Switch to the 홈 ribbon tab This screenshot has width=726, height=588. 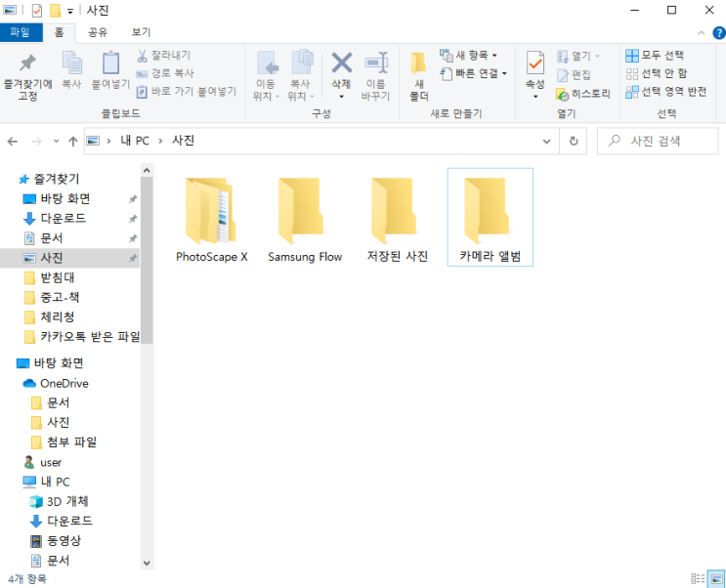(59, 32)
